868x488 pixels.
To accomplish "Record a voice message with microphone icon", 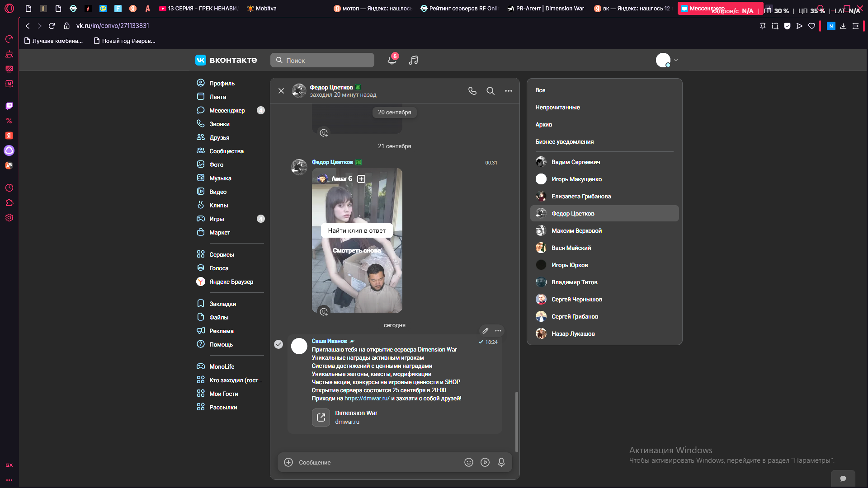I will (501, 462).
